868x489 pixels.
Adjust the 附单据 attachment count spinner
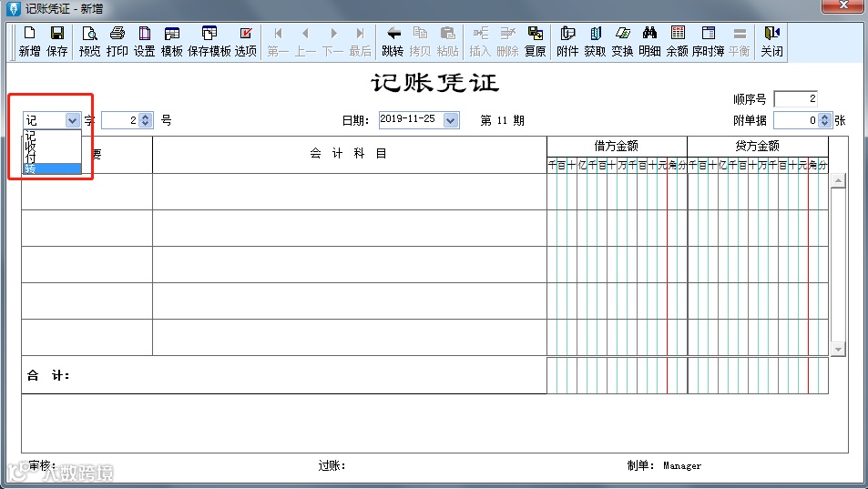pos(825,120)
